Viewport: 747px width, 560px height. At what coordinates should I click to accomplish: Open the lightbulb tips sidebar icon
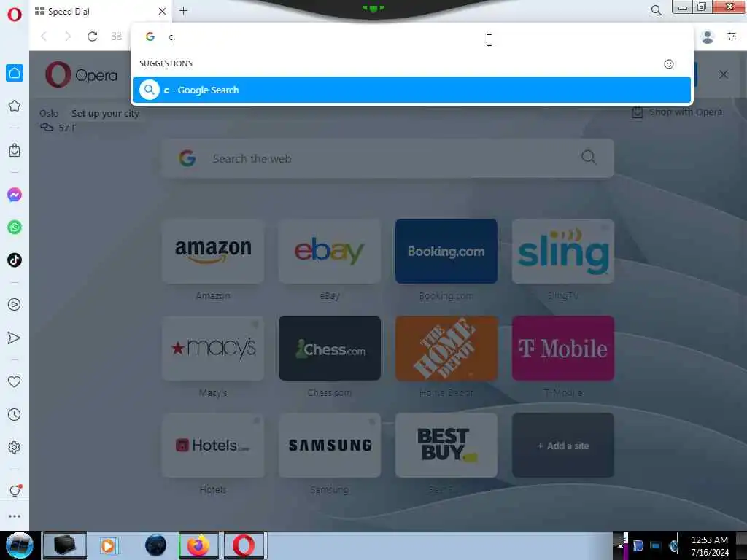(15, 491)
